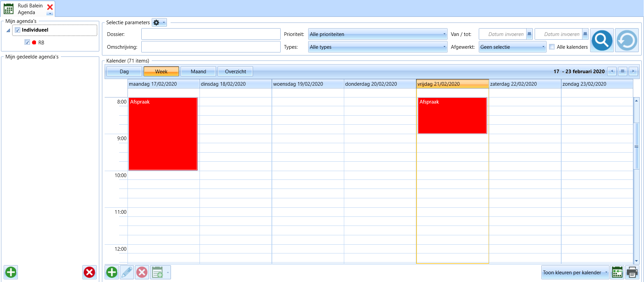
Task: Delete the calendar item with the red X
Action: 142,272
